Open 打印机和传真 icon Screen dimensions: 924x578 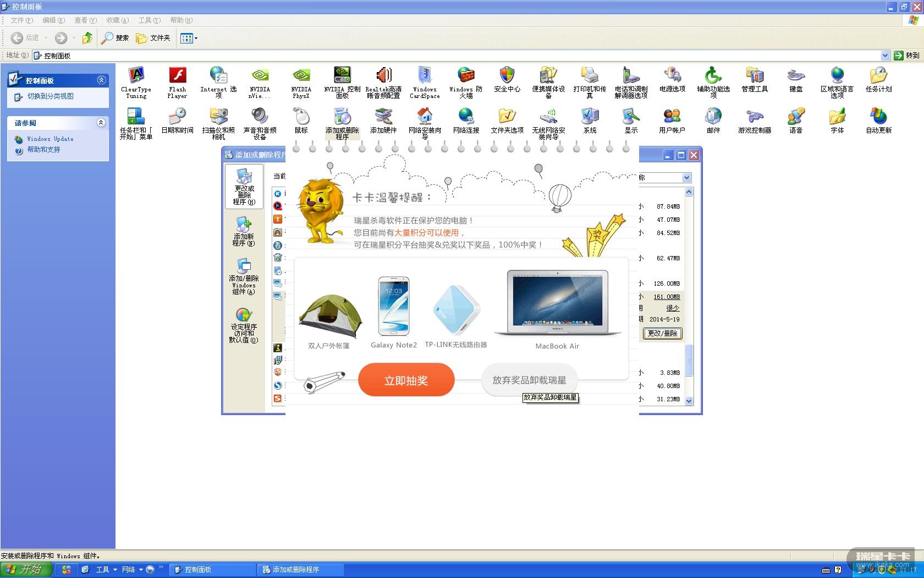590,82
